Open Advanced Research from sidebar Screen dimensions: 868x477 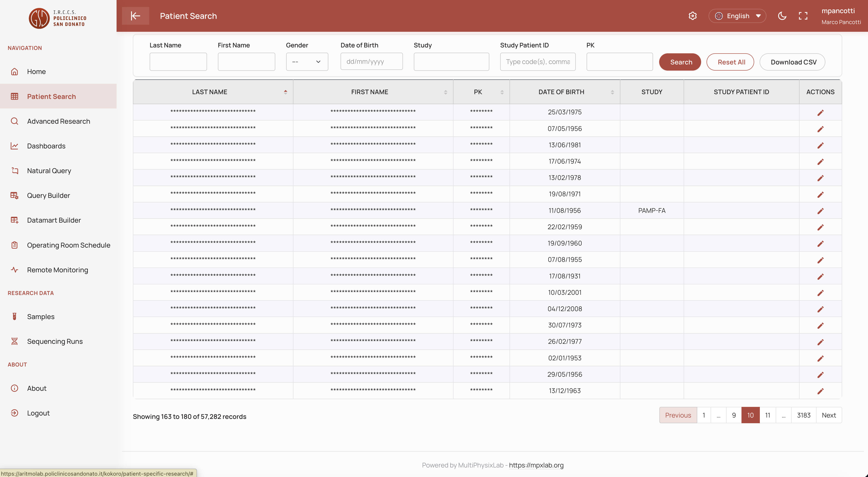58,121
